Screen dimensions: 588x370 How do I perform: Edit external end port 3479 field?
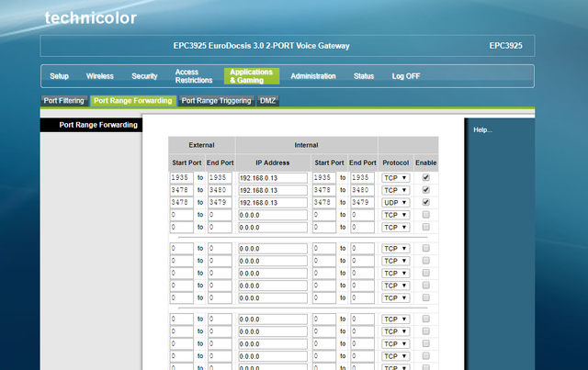(x=220, y=202)
